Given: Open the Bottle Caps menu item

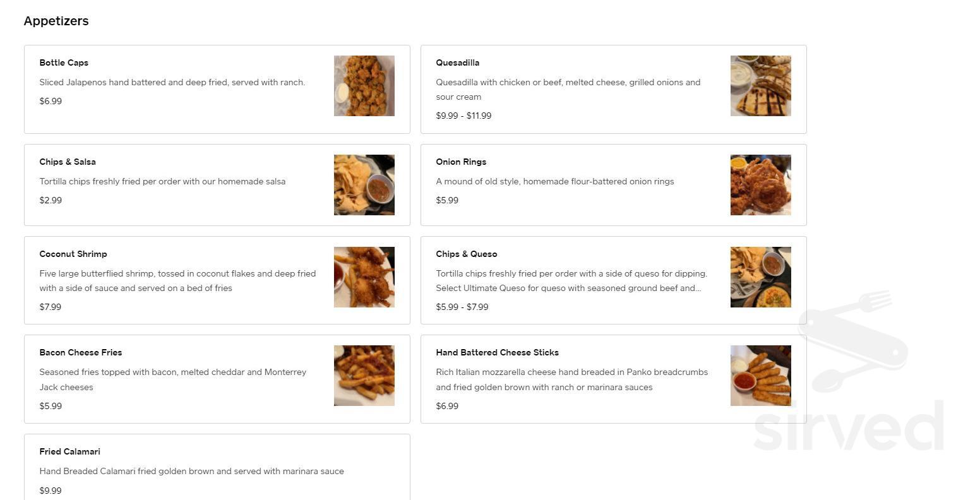Looking at the screenshot, I should point(217,89).
